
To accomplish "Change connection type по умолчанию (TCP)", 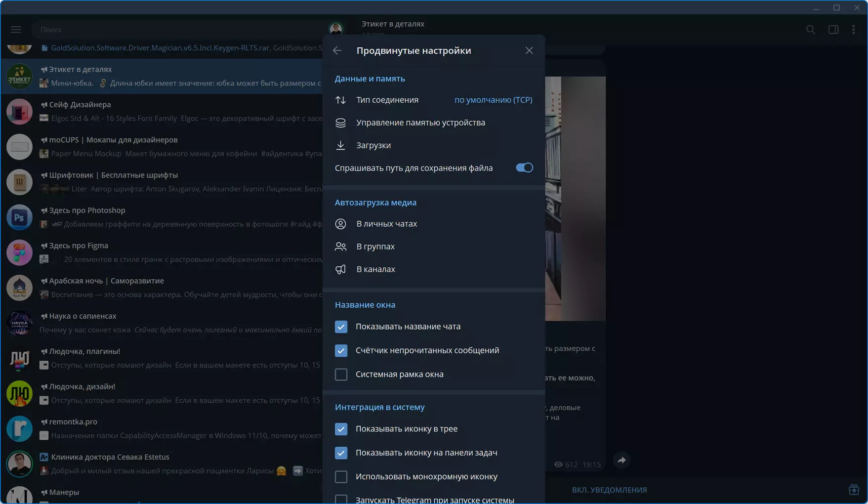I will point(493,100).
